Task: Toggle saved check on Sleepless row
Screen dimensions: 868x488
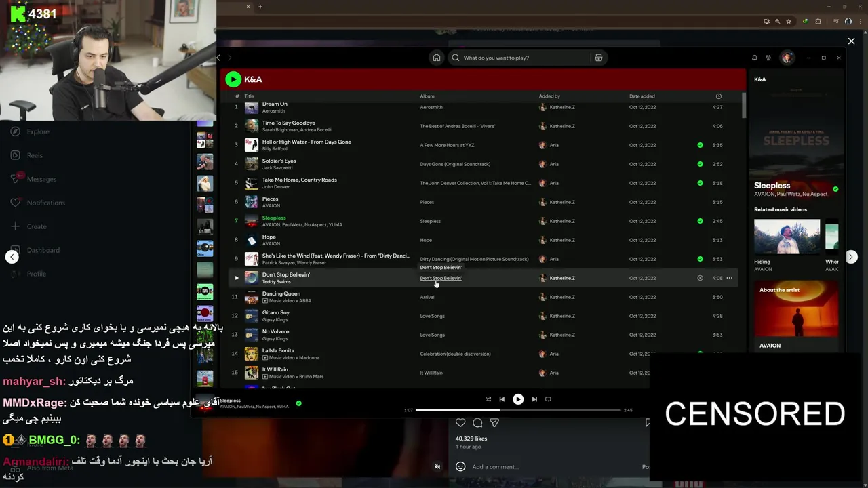Action: [x=701, y=221]
